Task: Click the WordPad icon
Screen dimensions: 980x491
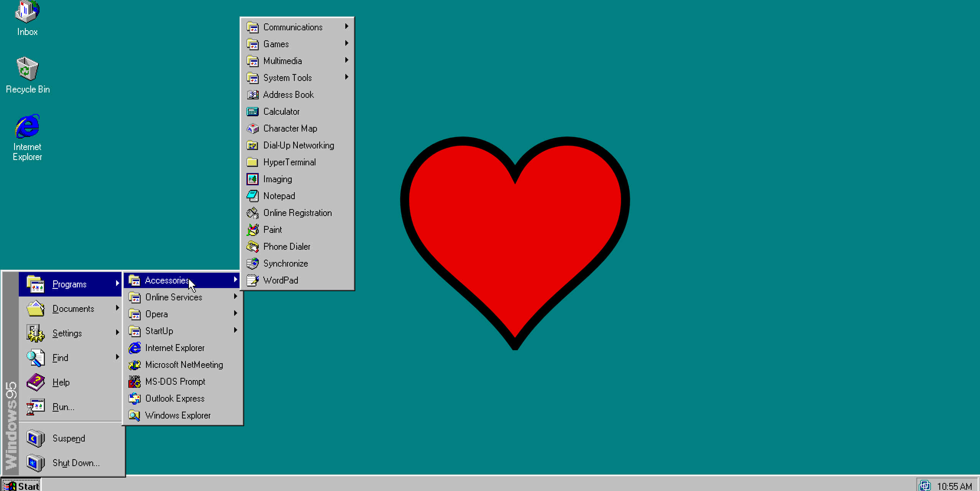Action: [252, 280]
